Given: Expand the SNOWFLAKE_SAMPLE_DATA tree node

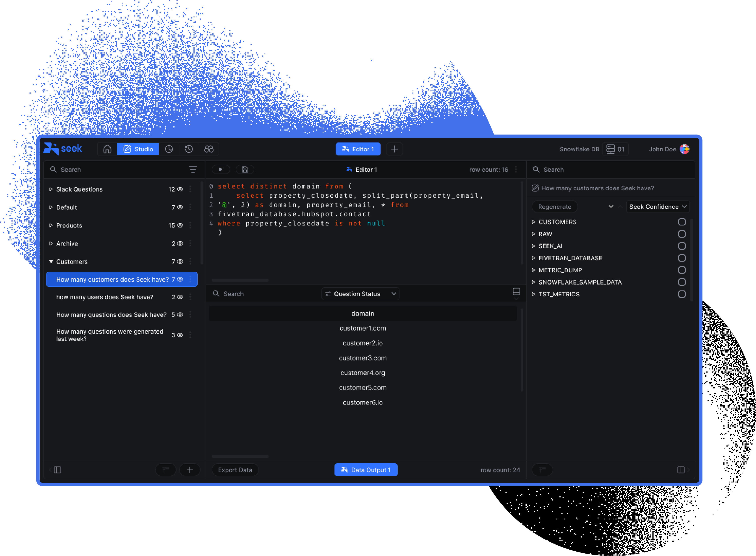Looking at the screenshot, I should pyautogui.click(x=533, y=282).
